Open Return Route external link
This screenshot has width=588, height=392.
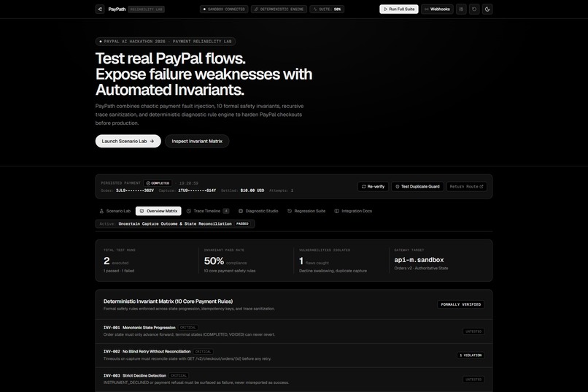point(466,186)
